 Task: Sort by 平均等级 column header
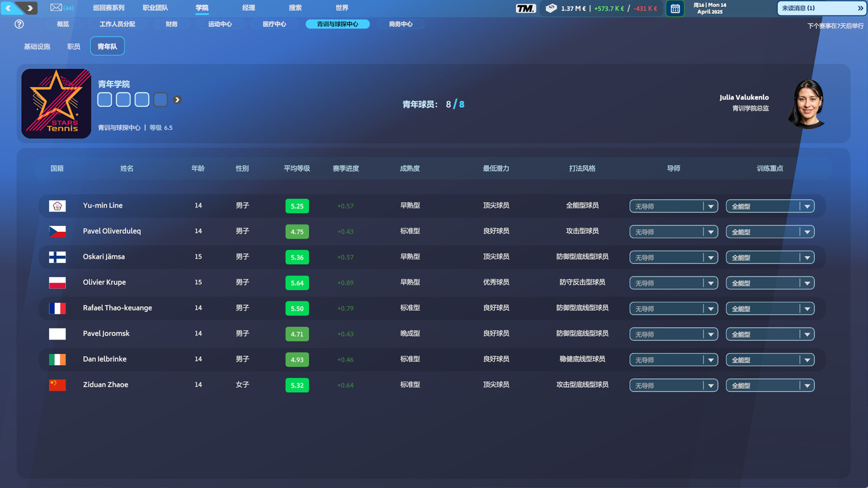[297, 169]
